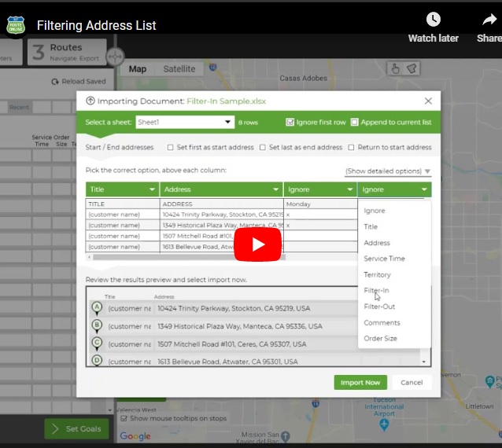Click Import Now button
502x448 pixels.
[x=360, y=383]
